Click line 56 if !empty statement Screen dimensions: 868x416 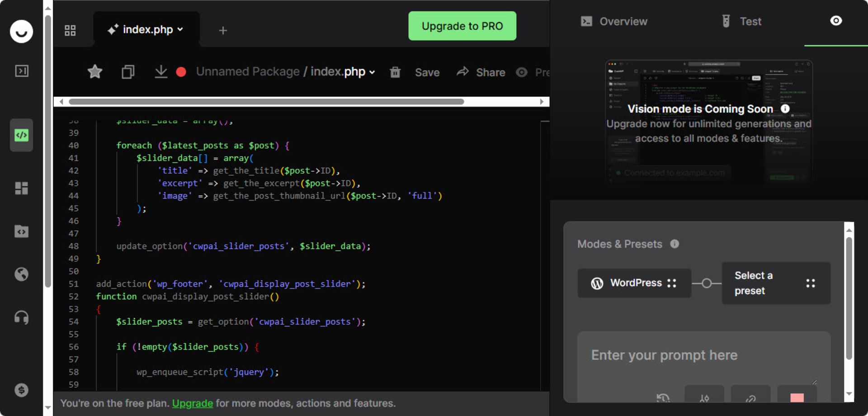tap(188, 347)
